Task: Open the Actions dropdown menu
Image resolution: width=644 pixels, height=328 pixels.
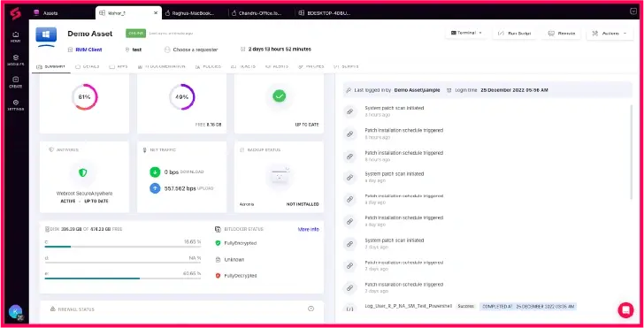Action: (x=609, y=34)
